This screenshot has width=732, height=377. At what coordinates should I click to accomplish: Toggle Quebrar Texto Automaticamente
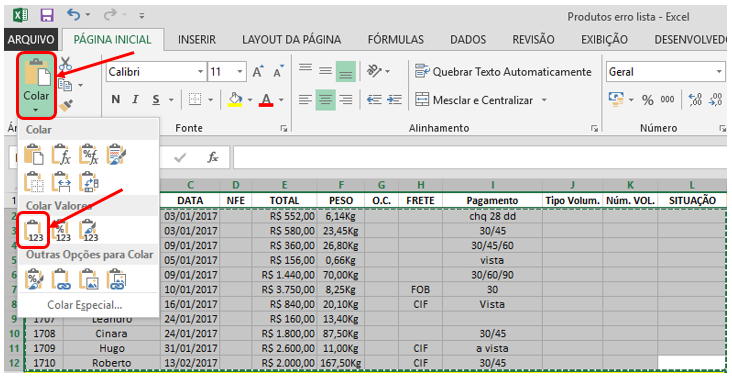tap(503, 72)
